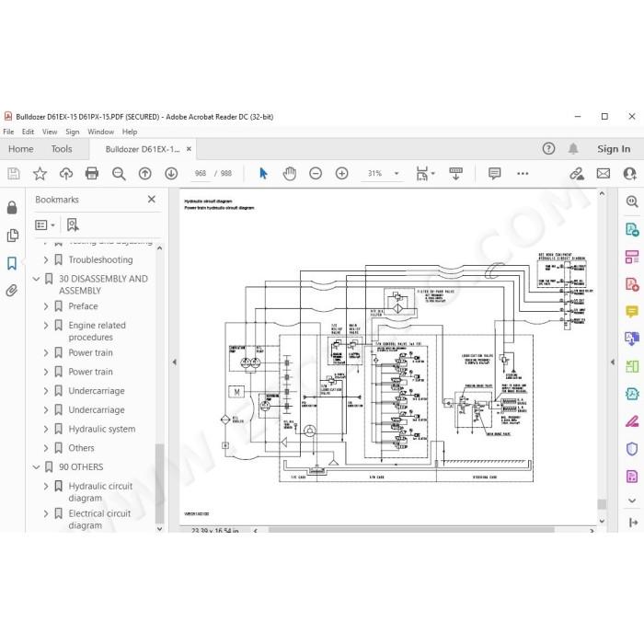Open more tools via the three dots
Screen dimensions: 644x644
click(523, 173)
